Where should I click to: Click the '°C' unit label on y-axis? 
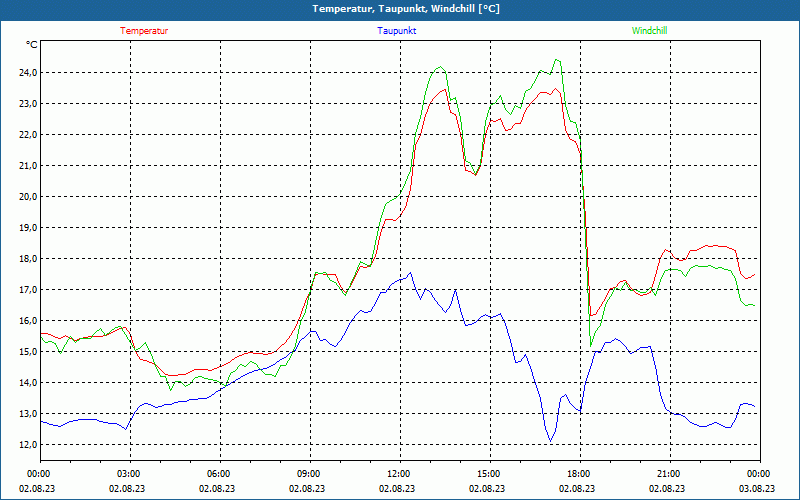[x=32, y=45]
